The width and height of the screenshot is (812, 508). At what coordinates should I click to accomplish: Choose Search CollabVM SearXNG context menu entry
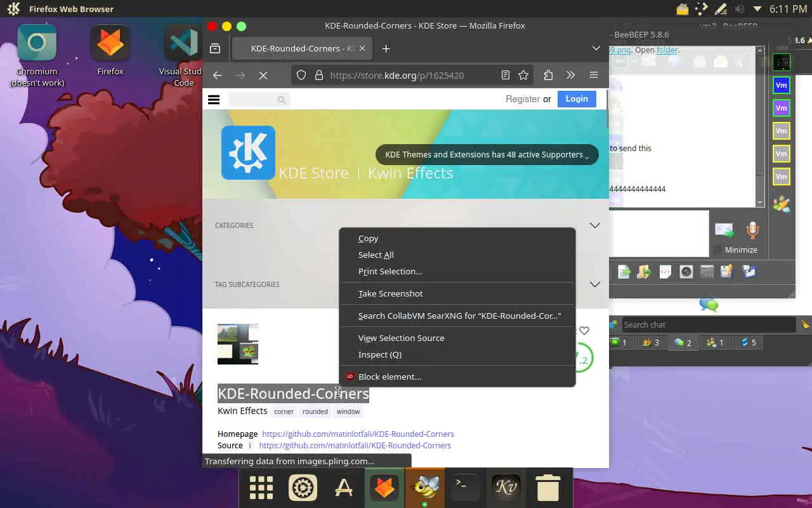tap(457, 316)
